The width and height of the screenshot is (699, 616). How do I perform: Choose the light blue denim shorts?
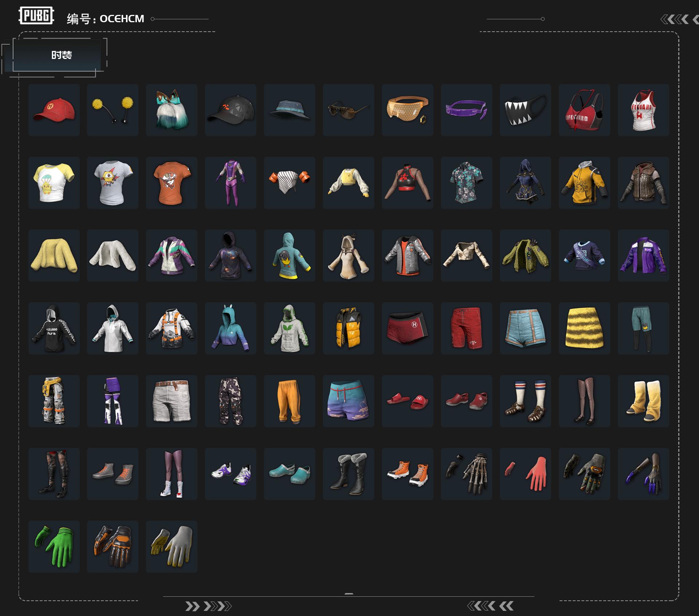(525, 328)
